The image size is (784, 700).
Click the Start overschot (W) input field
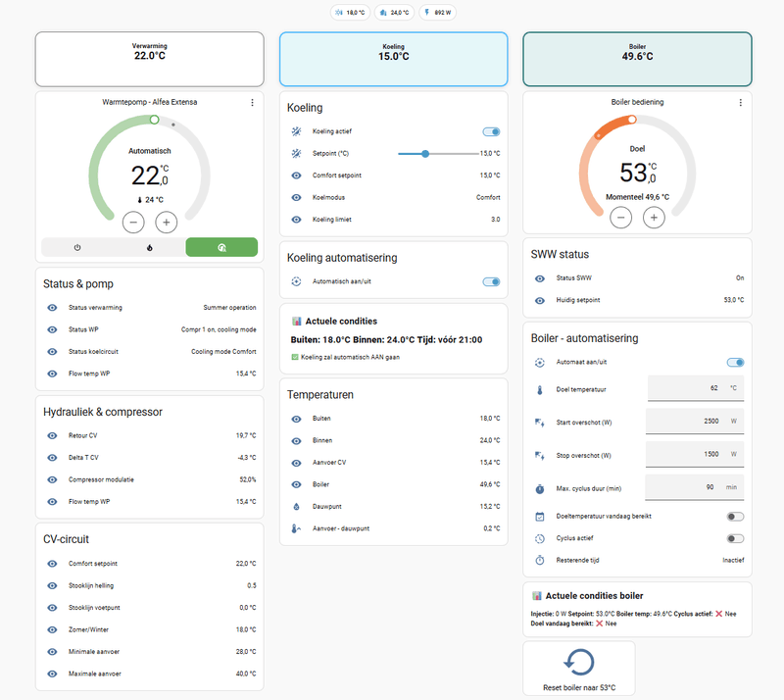pos(695,422)
